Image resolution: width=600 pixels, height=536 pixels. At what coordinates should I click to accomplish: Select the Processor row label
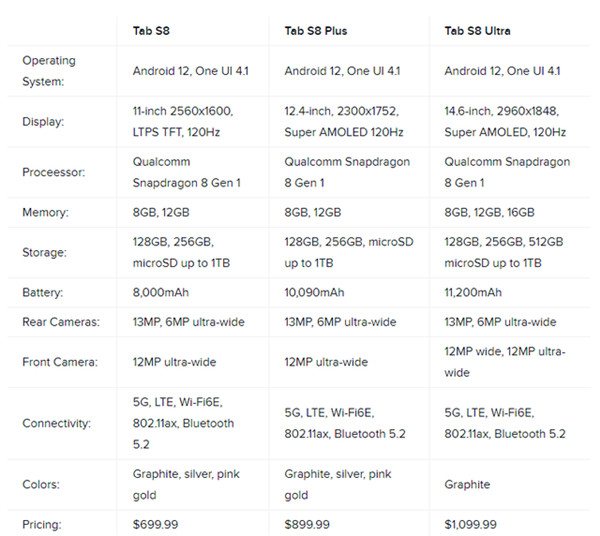[x=53, y=172]
